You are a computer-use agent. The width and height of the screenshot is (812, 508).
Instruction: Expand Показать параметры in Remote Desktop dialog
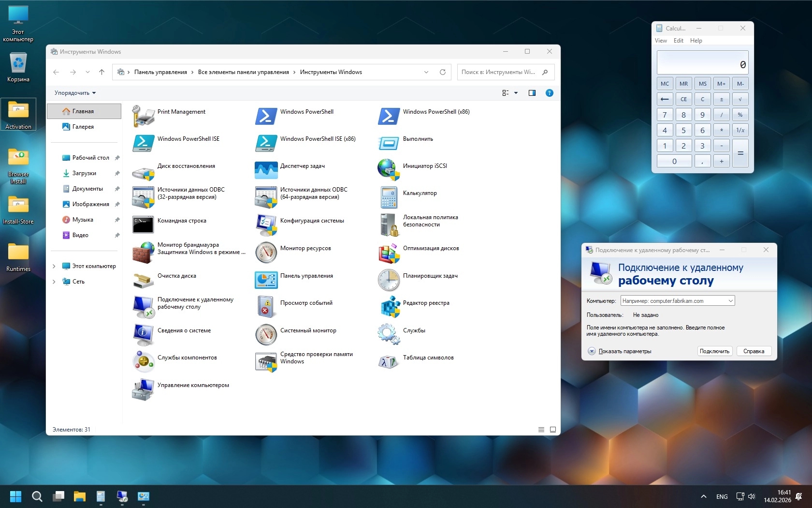point(592,351)
